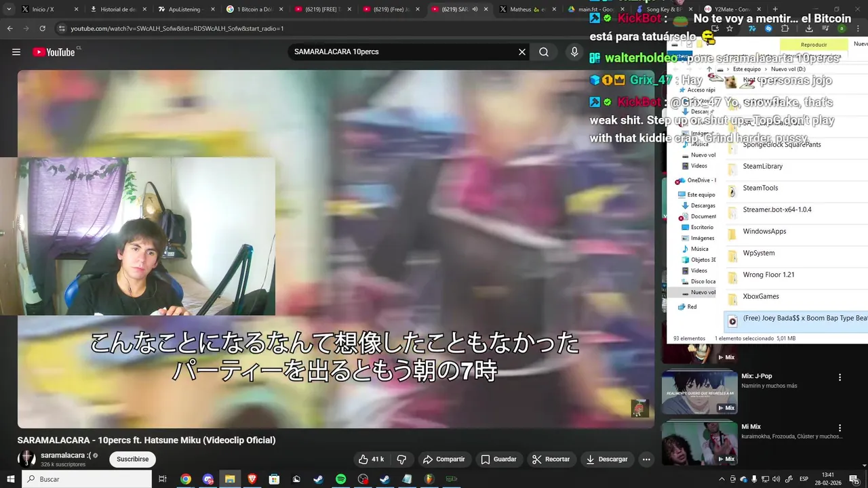Select the XboxGames folder
868x488 pixels.
click(x=761, y=296)
